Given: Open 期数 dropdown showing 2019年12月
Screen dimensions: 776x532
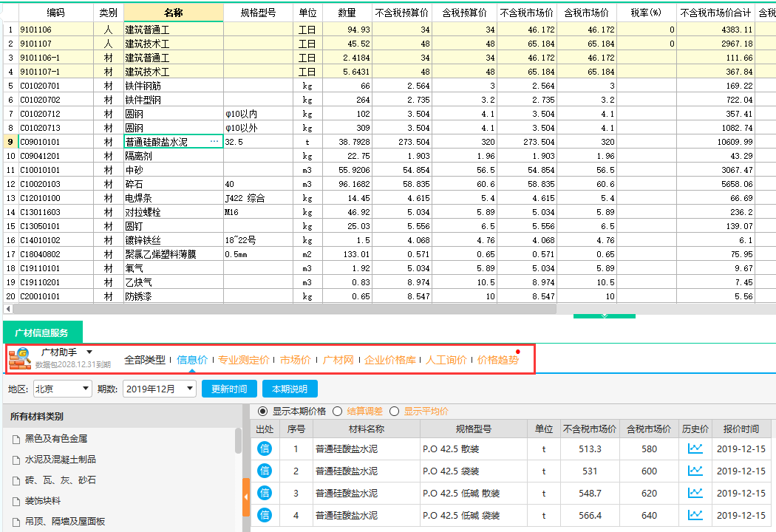Looking at the screenshot, I should tap(159, 389).
